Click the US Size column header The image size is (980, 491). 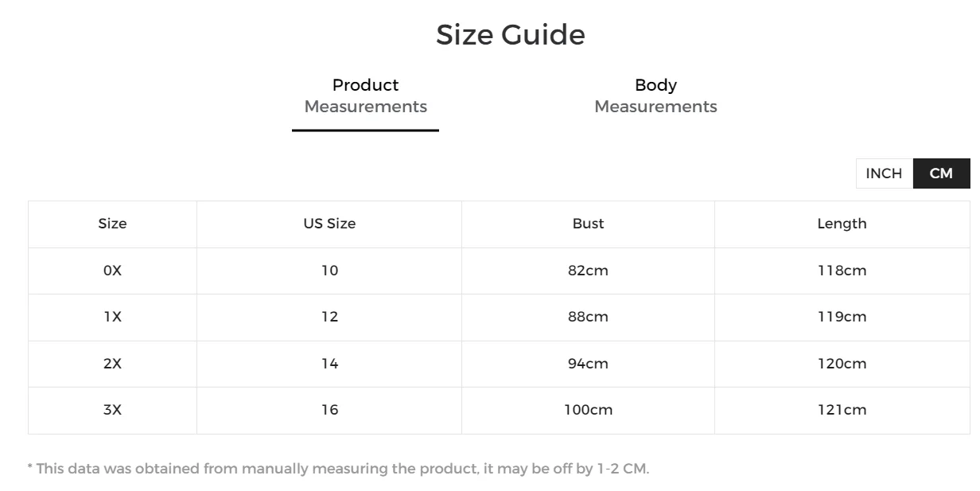(x=329, y=224)
